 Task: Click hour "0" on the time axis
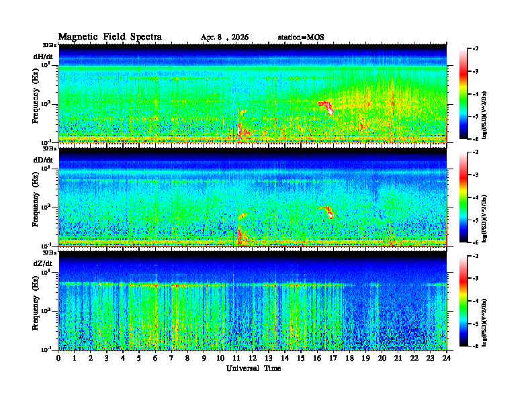tap(58, 359)
